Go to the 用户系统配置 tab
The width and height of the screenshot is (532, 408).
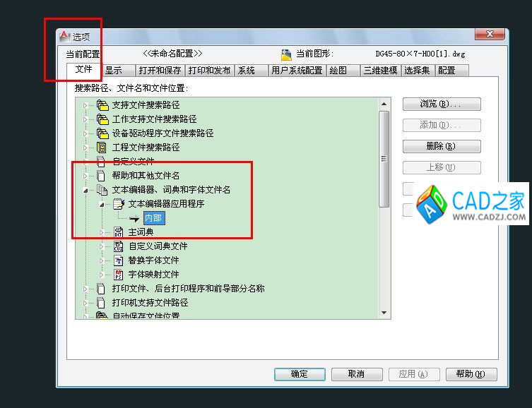297,71
